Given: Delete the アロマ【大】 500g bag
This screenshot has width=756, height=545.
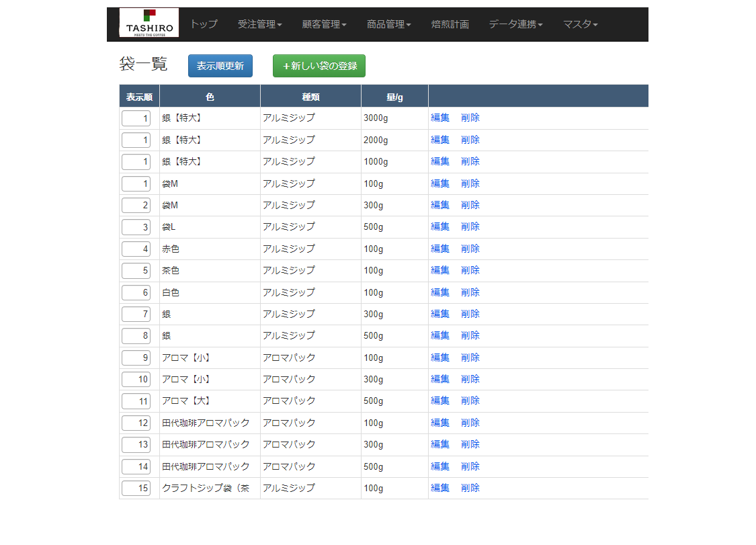Looking at the screenshot, I should [x=470, y=401].
